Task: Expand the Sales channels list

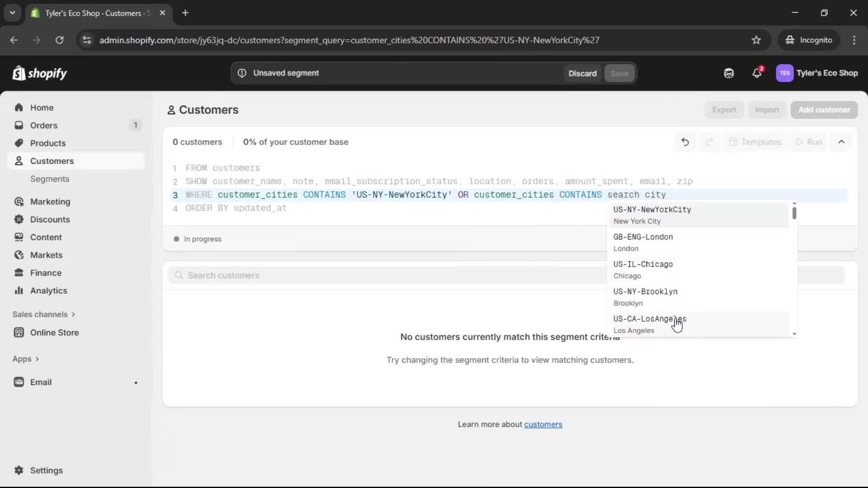Action: tap(44, 314)
